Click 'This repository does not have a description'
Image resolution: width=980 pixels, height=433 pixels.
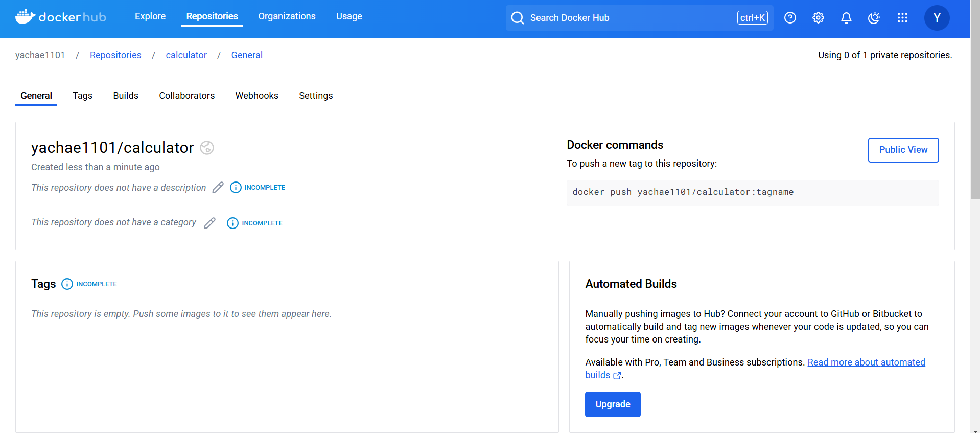(119, 188)
